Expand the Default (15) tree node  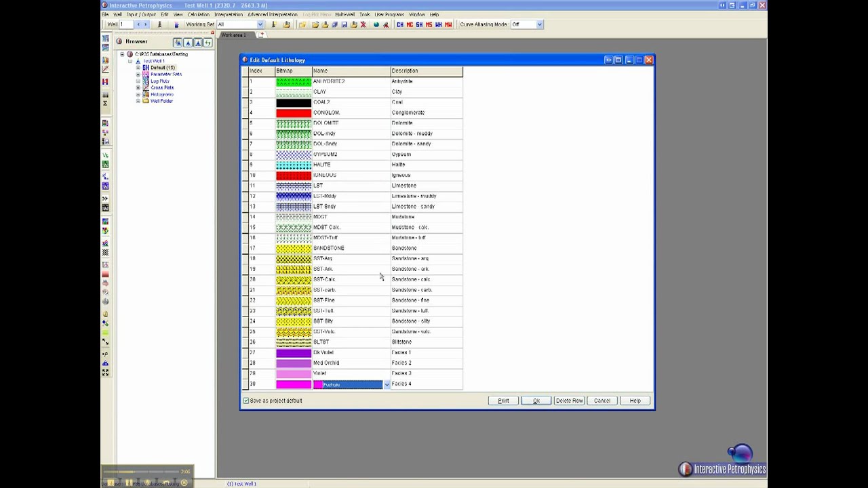138,68
